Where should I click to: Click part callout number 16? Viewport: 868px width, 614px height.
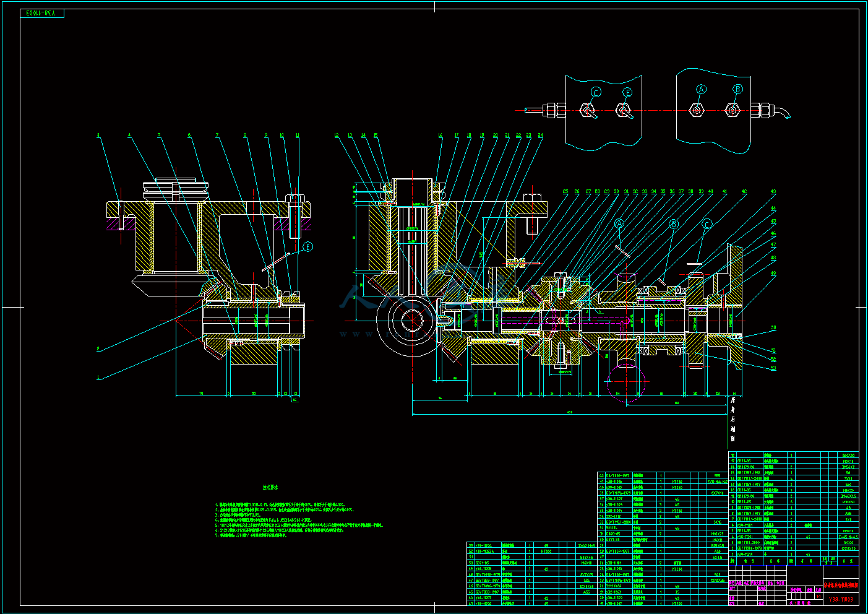tap(440, 136)
